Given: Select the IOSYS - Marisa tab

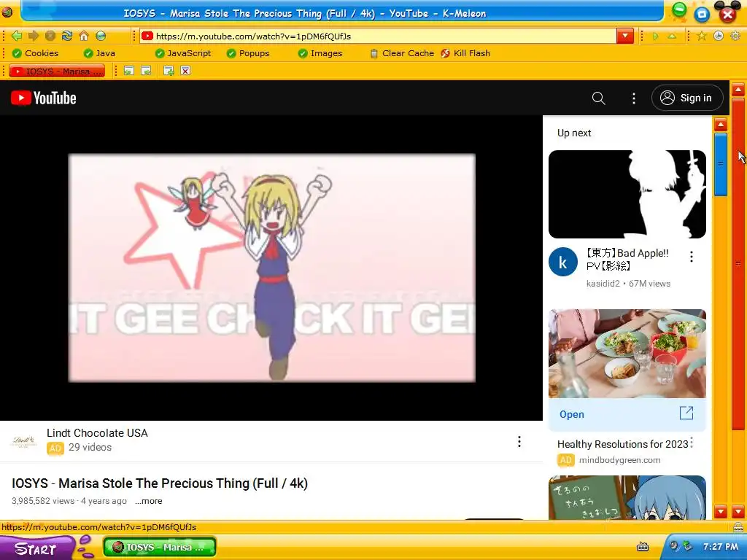Looking at the screenshot, I should 57,71.
